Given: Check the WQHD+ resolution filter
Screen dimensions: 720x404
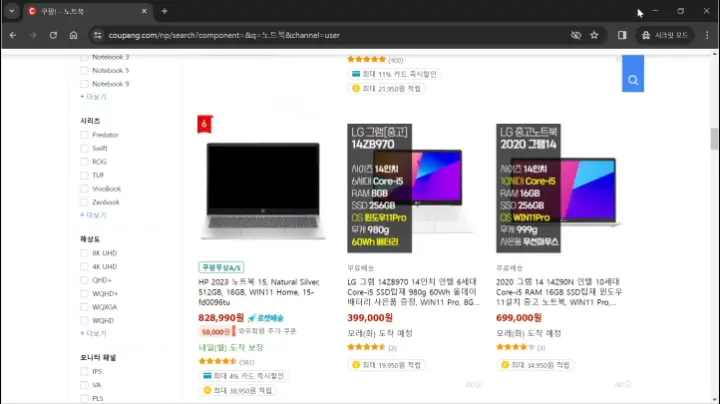Looking at the screenshot, I should (84, 293).
